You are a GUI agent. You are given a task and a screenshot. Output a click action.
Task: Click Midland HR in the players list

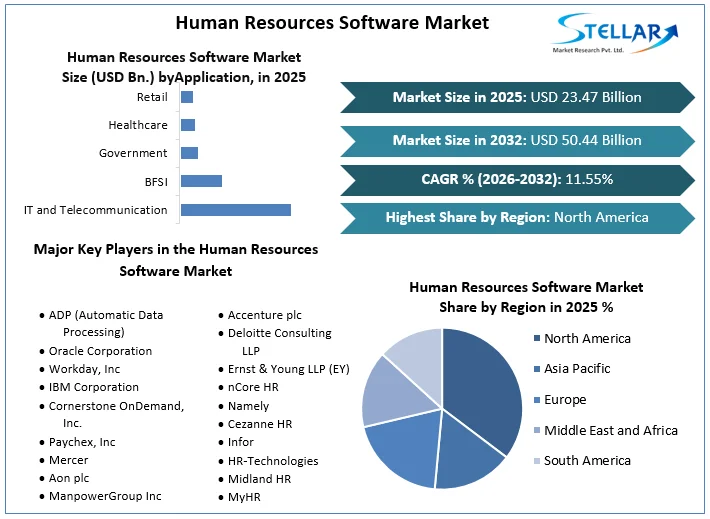pos(256,479)
